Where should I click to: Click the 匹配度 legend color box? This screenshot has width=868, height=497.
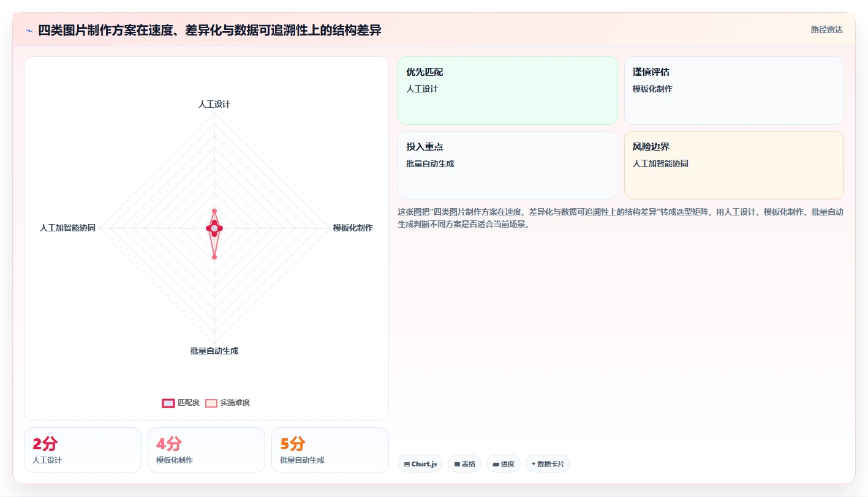tap(168, 403)
